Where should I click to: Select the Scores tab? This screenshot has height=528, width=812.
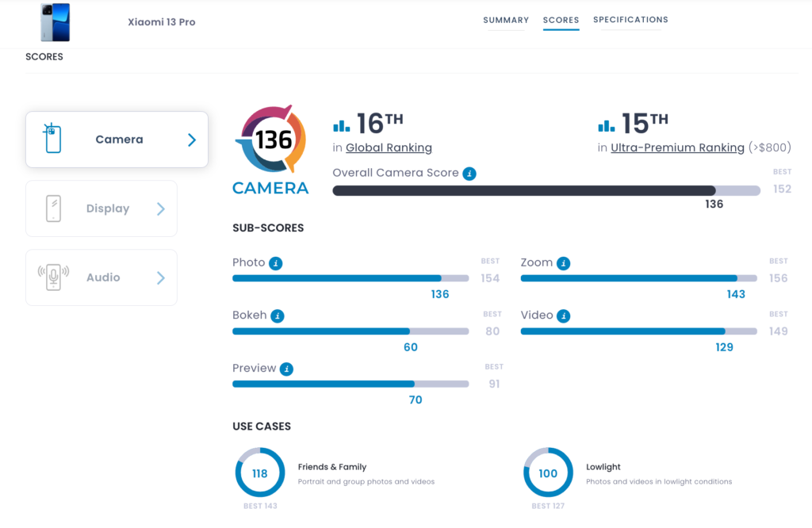(x=561, y=20)
